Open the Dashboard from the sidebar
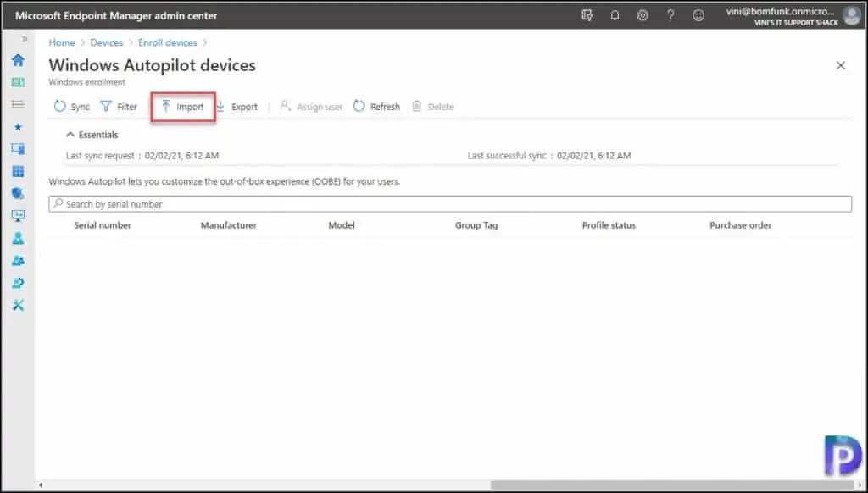 (18, 81)
